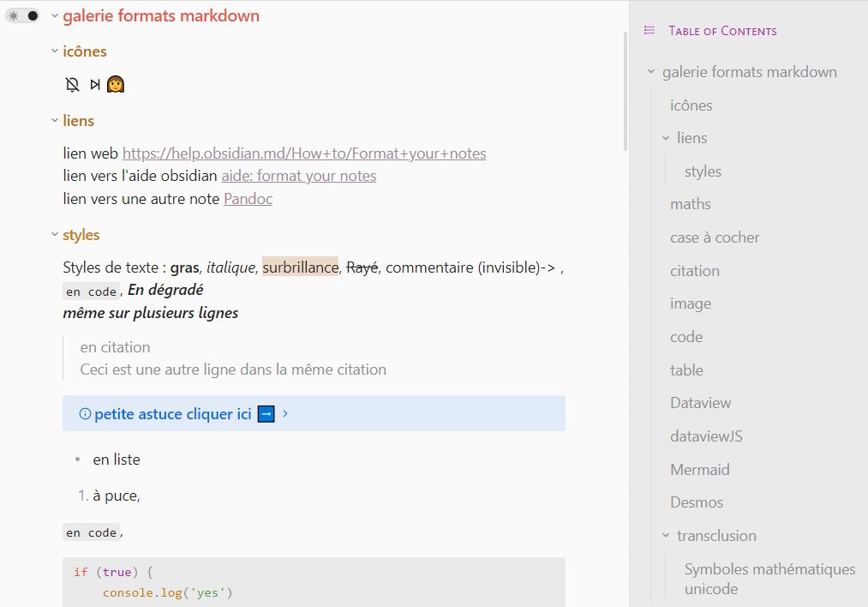This screenshot has height=607, width=868.
Task: Click 'même sur plusieurs lignes' text
Action: point(151,313)
